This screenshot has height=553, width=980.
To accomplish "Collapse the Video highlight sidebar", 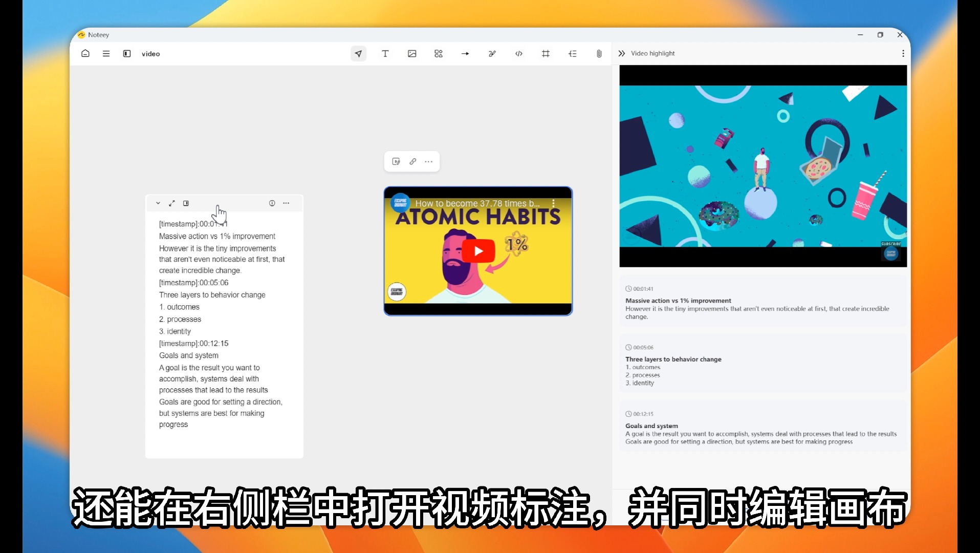I will point(622,53).
